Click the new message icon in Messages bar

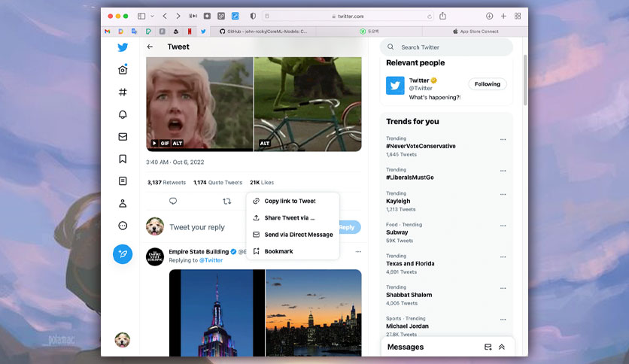click(x=488, y=347)
